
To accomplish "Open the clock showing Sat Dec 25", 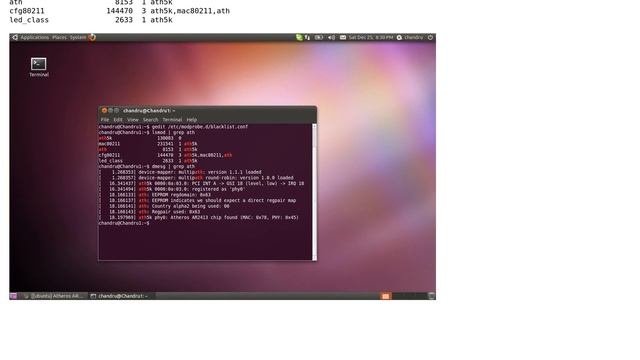I will (371, 38).
